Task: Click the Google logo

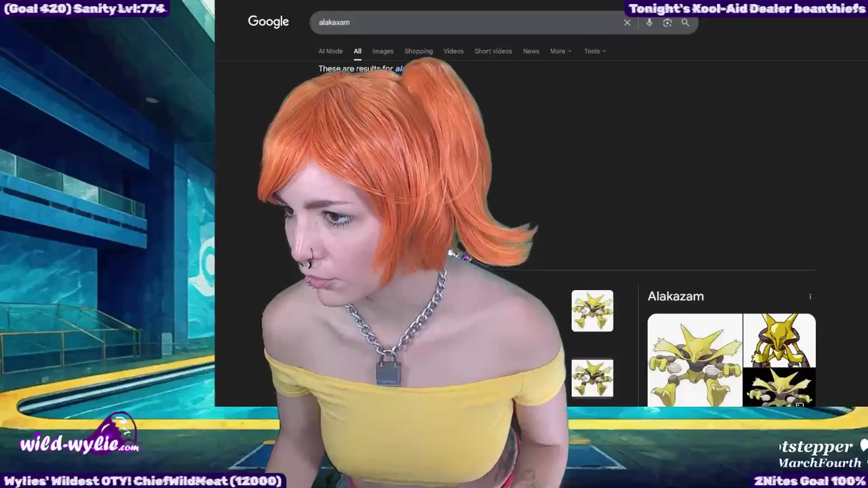Action: coord(268,22)
